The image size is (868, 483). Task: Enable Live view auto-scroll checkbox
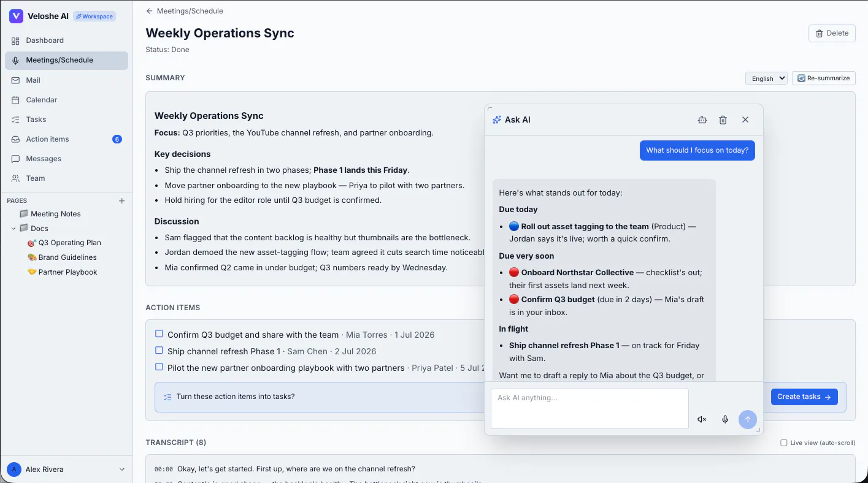point(784,443)
